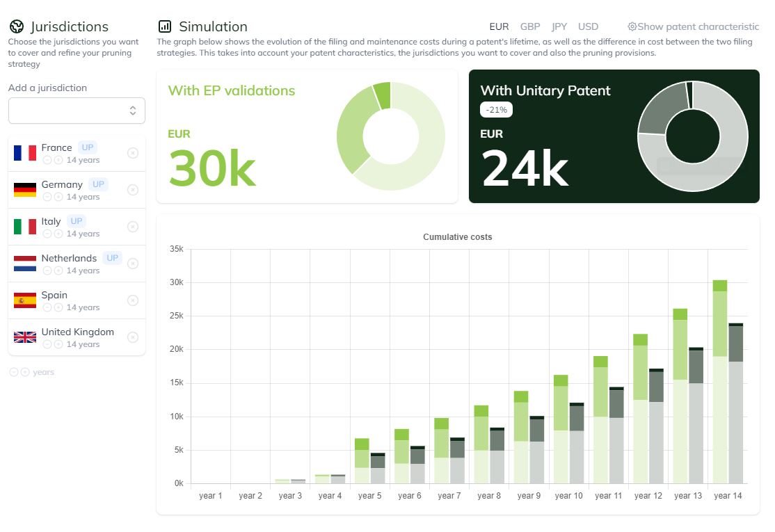The height and width of the screenshot is (532, 775).
Task: Click the Germany flag icon
Action: pos(25,190)
